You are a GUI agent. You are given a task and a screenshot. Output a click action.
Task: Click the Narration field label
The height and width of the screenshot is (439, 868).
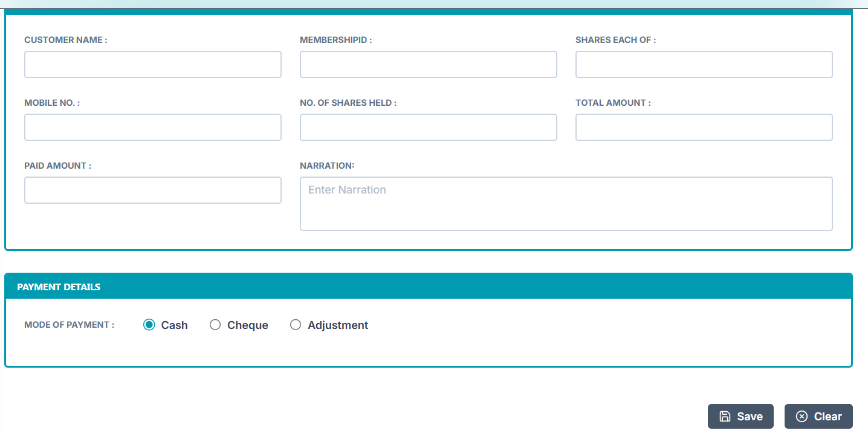click(x=327, y=165)
